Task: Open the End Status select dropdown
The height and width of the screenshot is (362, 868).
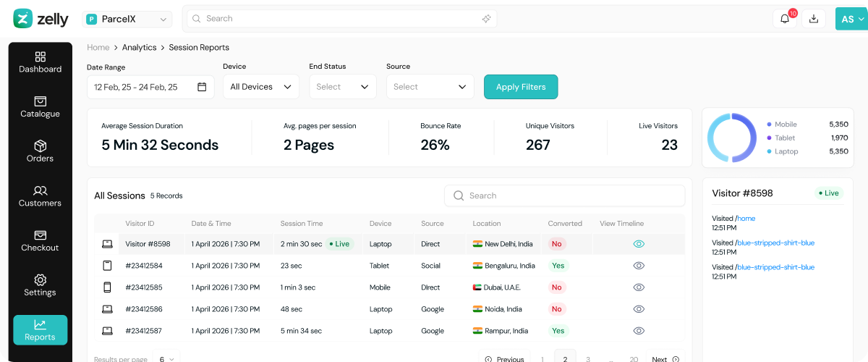Action: 343,87
